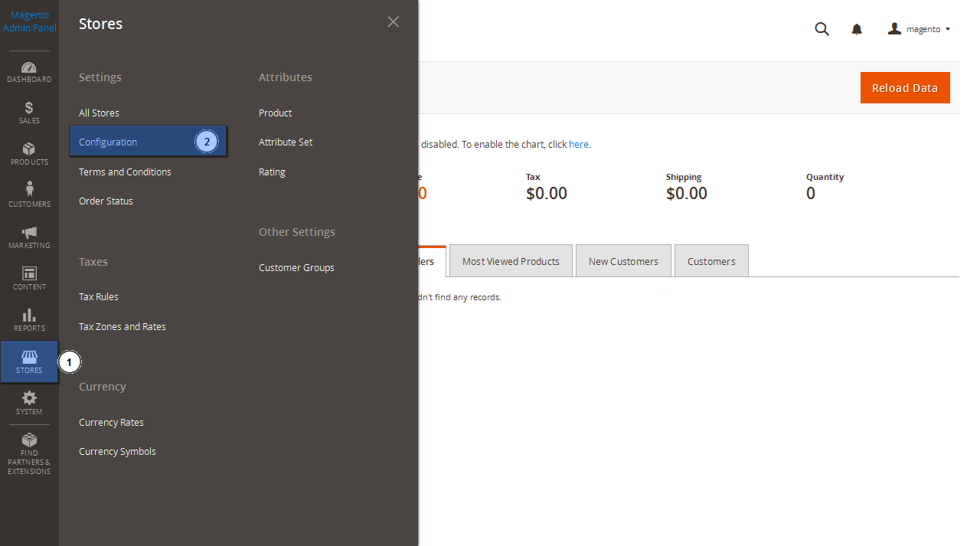The width and height of the screenshot is (980, 546).
Task: Click the Quantity 0 value
Action: point(811,193)
